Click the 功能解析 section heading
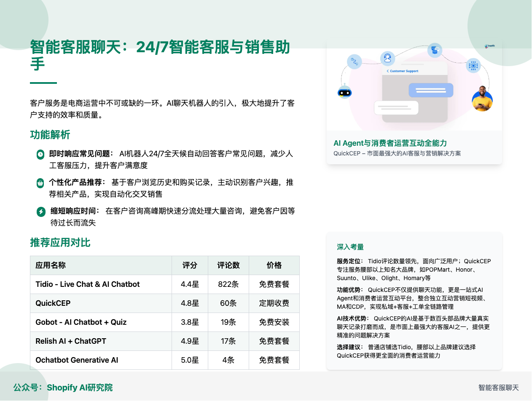532x401 pixels. pyautogui.click(x=50, y=135)
